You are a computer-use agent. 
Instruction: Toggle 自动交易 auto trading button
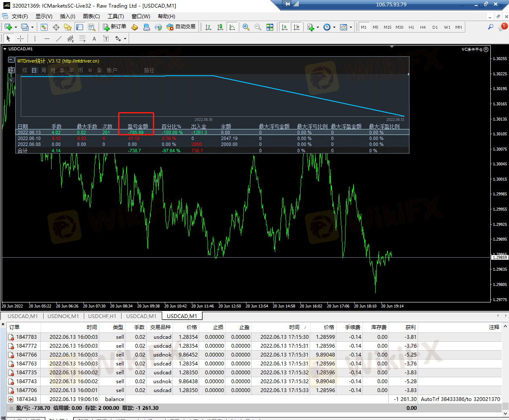(x=181, y=27)
